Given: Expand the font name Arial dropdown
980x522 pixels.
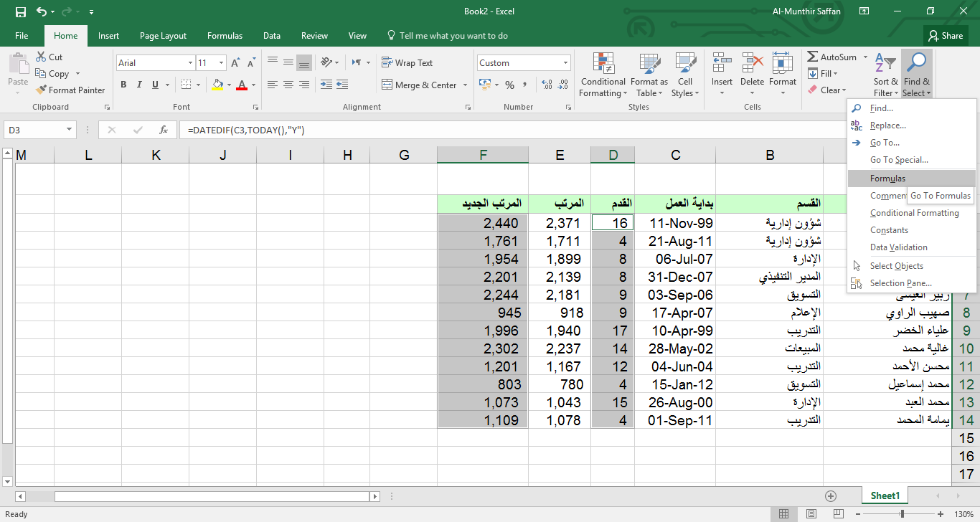Looking at the screenshot, I should 189,63.
